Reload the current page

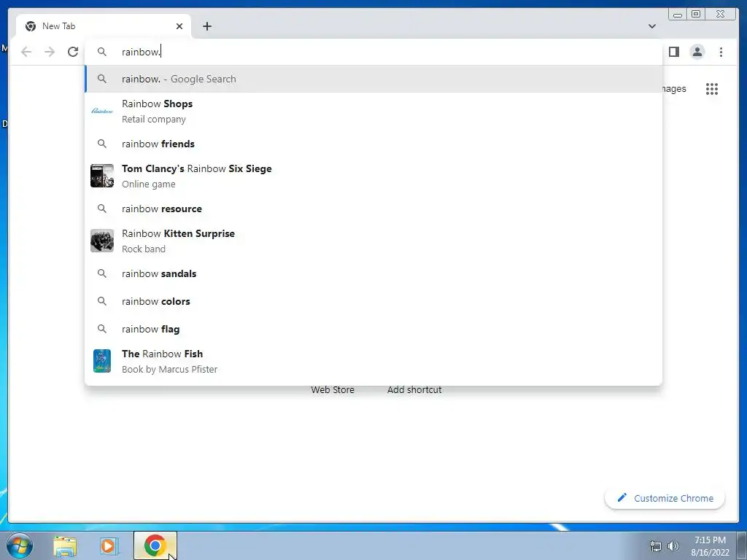[73, 52]
